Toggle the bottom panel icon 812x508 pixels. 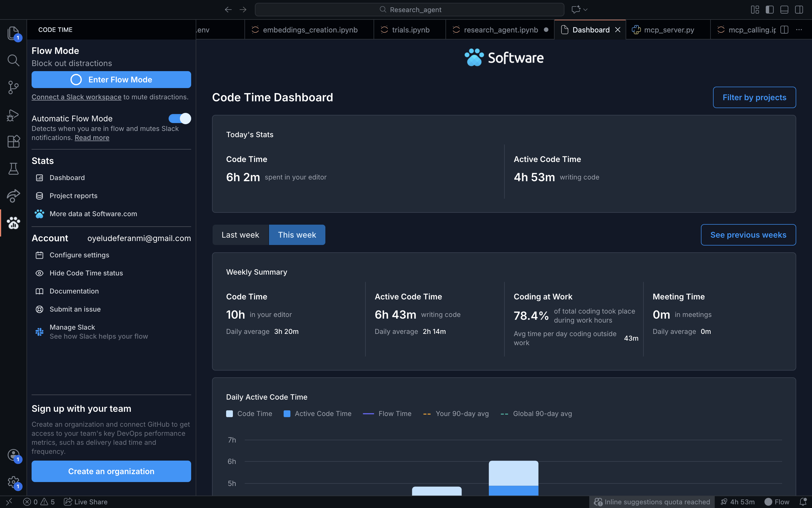point(784,9)
